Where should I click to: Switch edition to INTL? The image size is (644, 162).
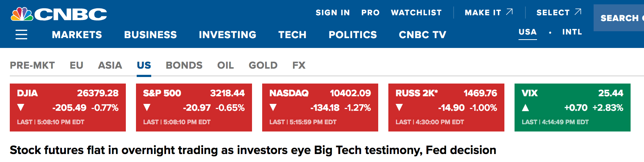click(572, 32)
